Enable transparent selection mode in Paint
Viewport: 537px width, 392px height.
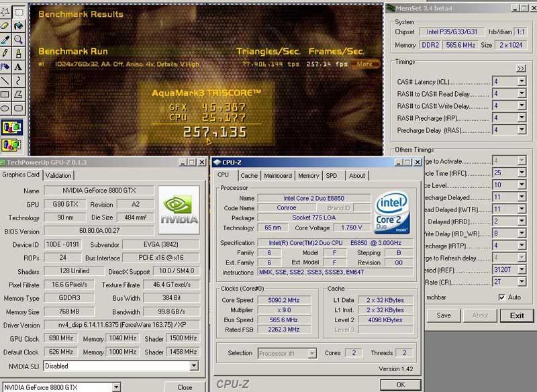(12, 145)
